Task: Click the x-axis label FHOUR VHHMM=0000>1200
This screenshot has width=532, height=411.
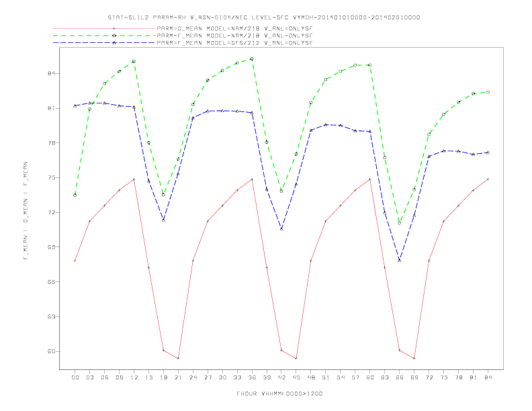Action: coord(279,394)
